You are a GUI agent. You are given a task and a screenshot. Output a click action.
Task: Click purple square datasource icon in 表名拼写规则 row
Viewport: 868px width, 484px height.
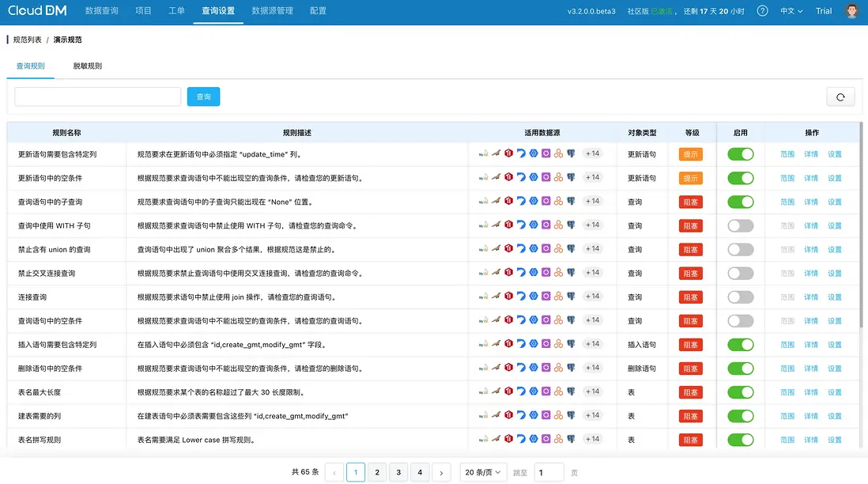[x=545, y=440]
